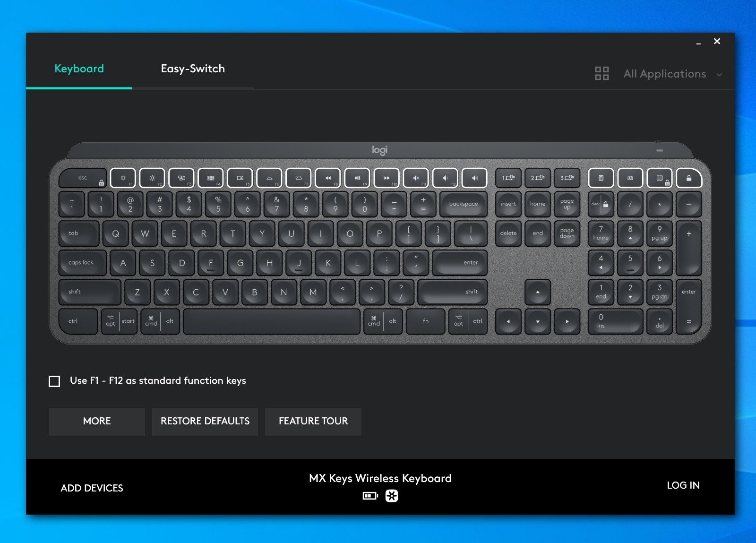
Task: Select the F10 fast-forward media key
Action: pyautogui.click(x=387, y=178)
